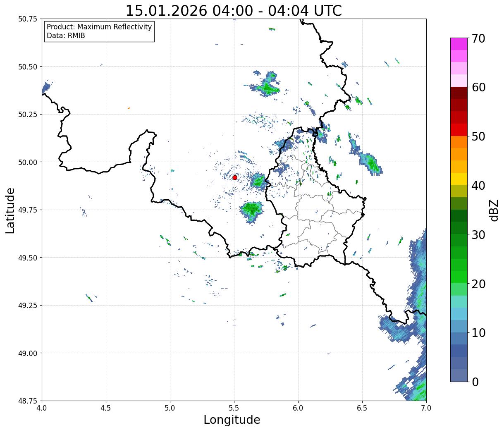Click the longitude tick label 6.5
Image resolution: width=504 pixels, height=430 pixels.
click(x=362, y=408)
